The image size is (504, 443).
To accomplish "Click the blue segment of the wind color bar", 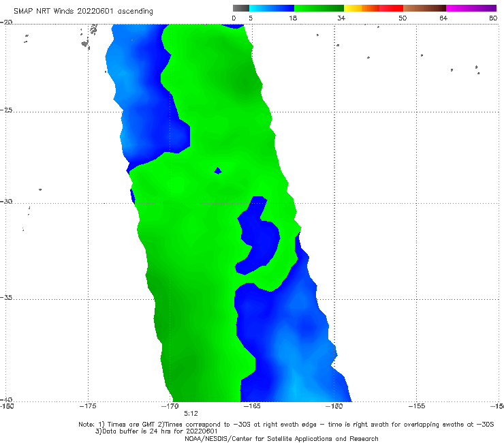I will pos(272,8).
